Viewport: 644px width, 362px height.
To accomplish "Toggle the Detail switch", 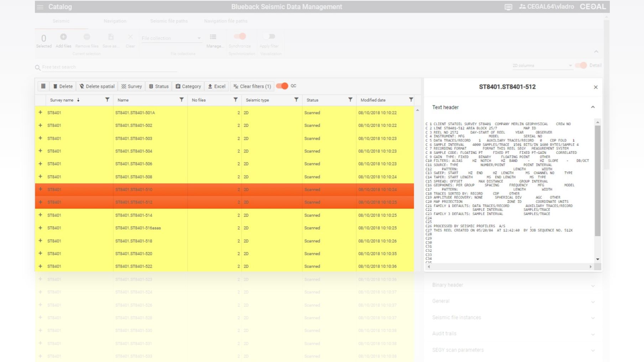I will pyautogui.click(x=581, y=65).
